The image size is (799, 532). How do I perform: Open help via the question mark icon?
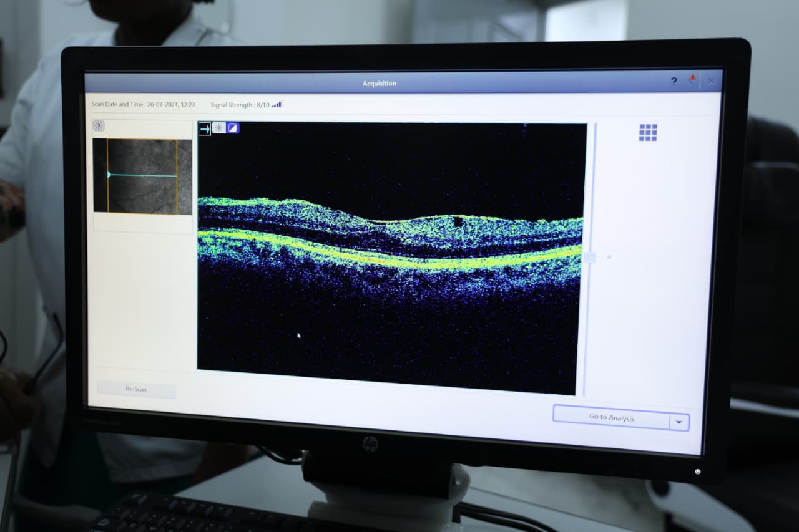[674, 81]
